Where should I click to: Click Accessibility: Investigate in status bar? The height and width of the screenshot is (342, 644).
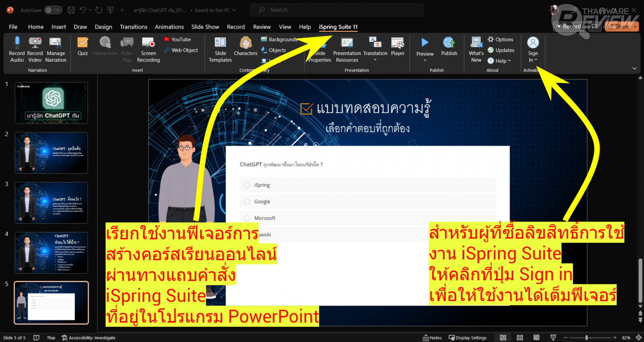coord(89,338)
